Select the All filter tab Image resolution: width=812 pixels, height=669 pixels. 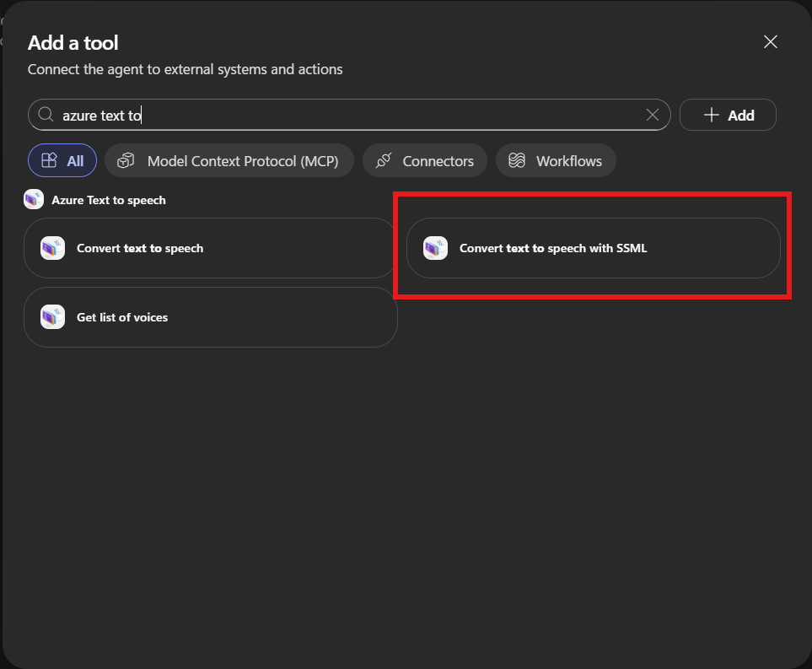[x=62, y=160]
